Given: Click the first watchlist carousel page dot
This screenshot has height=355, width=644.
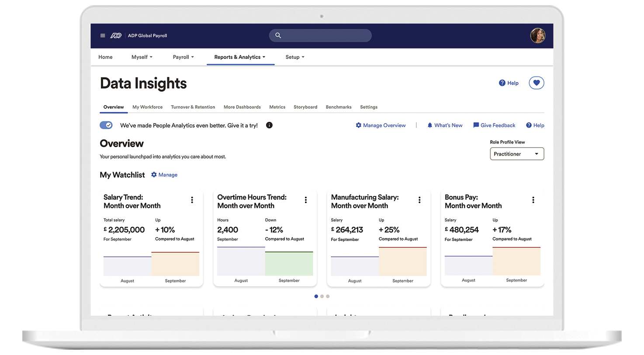Looking at the screenshot, I should tap(316, 296).
